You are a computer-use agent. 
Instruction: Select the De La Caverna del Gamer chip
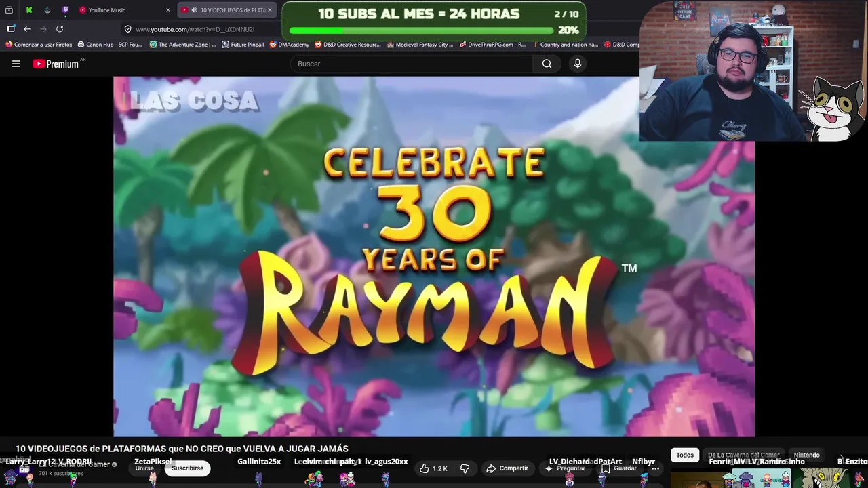tap(744, 455)
